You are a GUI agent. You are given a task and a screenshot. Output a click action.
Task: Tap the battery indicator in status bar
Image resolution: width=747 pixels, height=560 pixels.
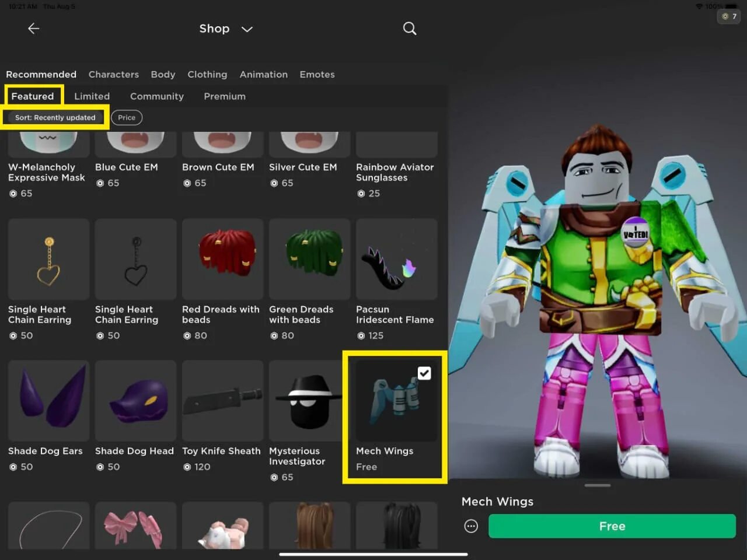[x=731, y=6]
